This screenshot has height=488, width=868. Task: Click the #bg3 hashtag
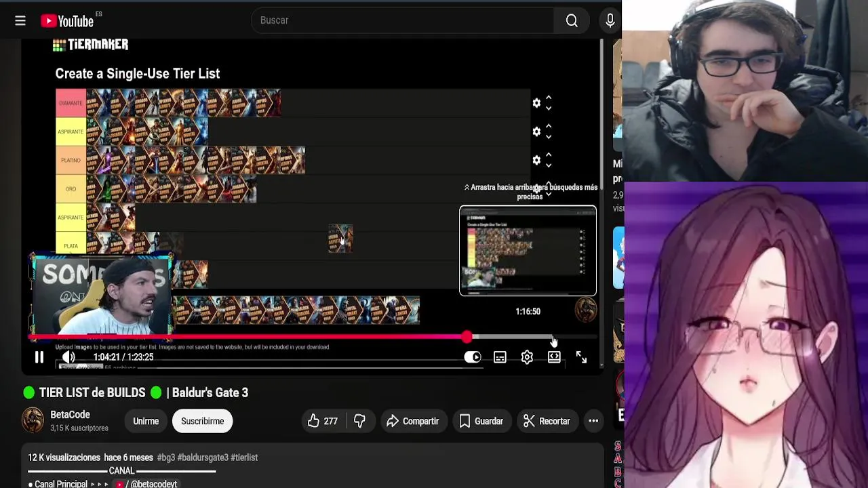pos(166,457)
